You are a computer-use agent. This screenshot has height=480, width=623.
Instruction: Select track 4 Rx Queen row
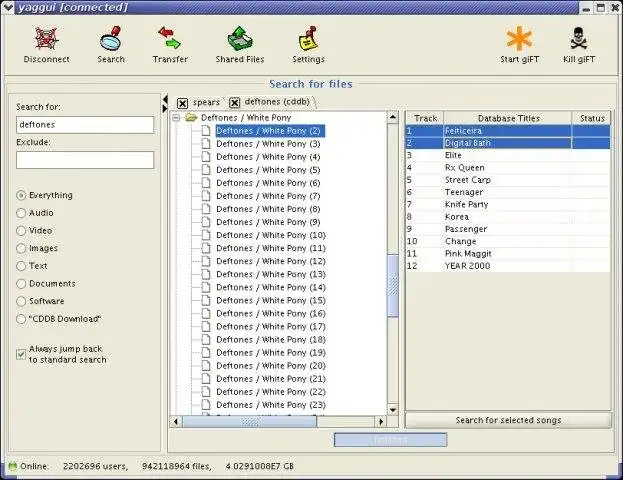point(508,168)
